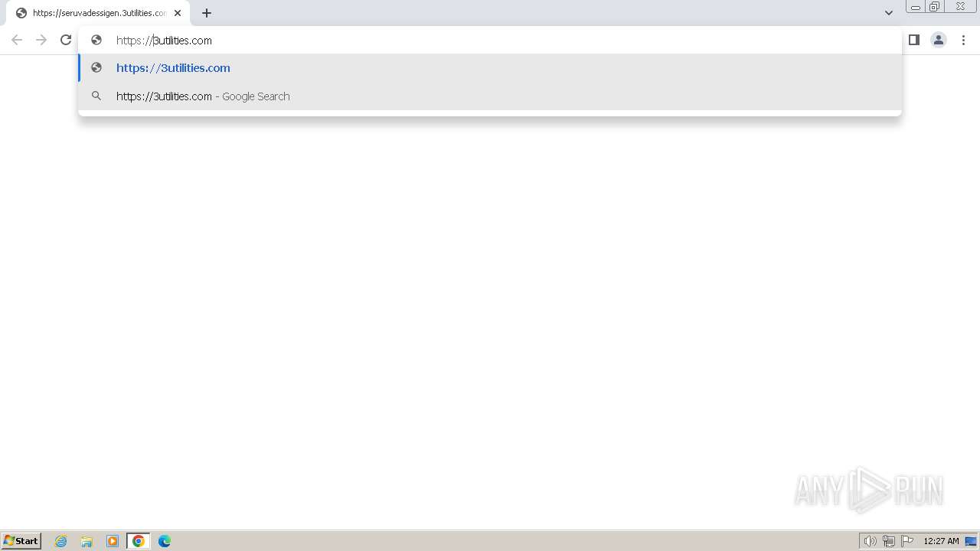Click the browser back arrow
980x551 pixels.
[17, 40]
